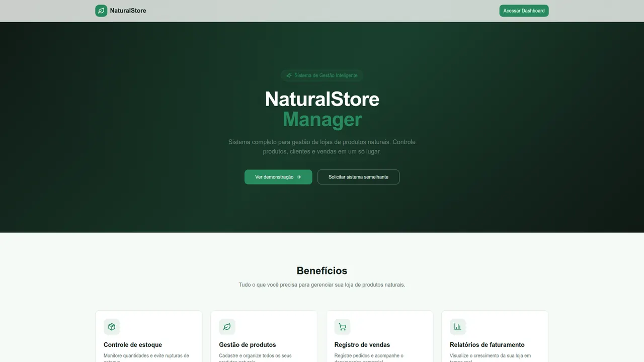The width and height of the screenshot is (644, 362).
Task: Click the hero description starting 'Sistema completo para gestão'
Action: [x=322, y=146]
